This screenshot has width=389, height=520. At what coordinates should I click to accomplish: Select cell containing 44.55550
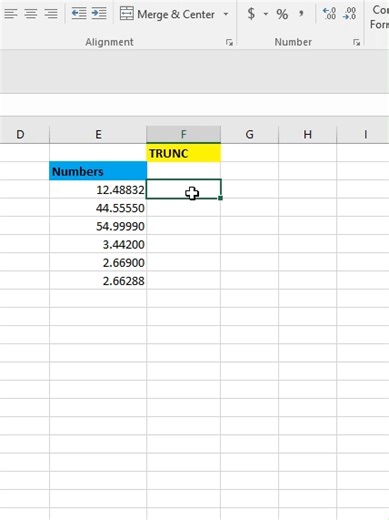[98, 208]
